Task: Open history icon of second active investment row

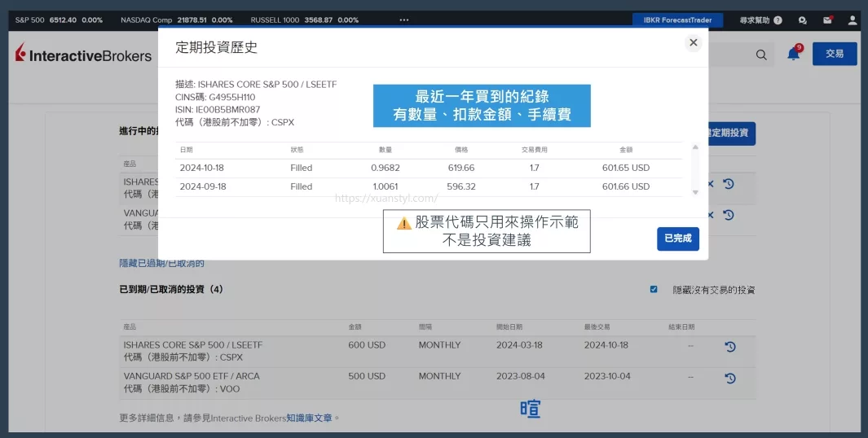Action: 729,215
